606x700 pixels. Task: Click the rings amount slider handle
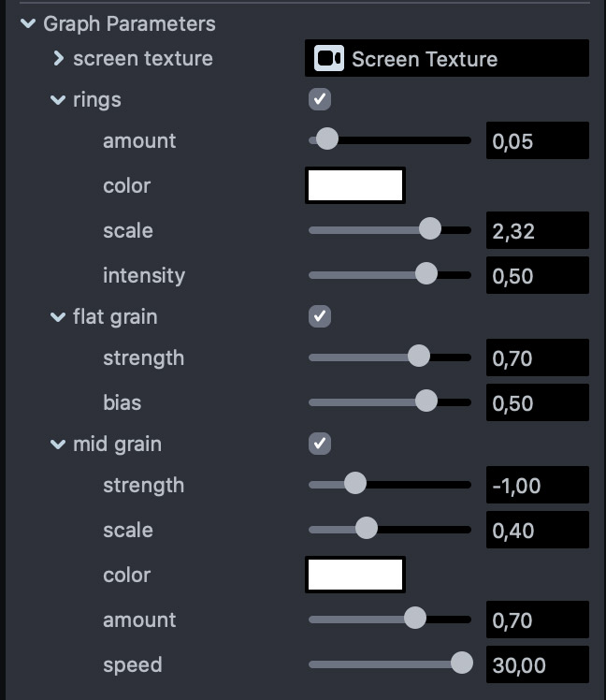tap(327, 139)
